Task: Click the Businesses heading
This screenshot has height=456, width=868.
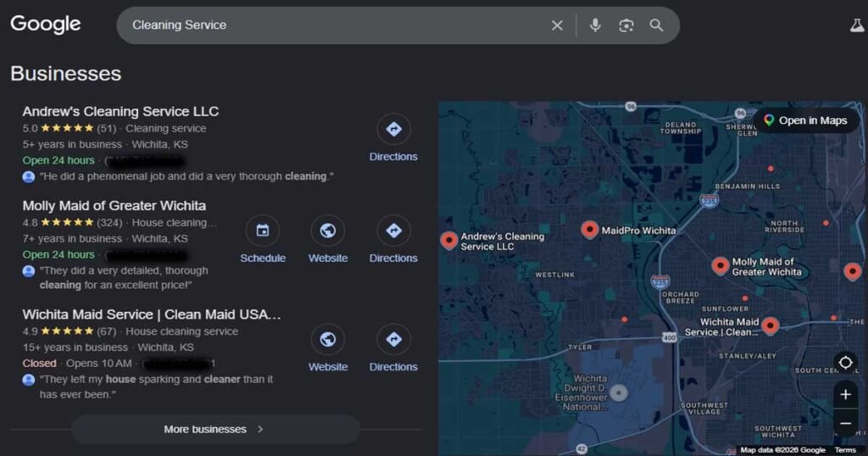Action: pyautogui.click(x=66, y=74)
